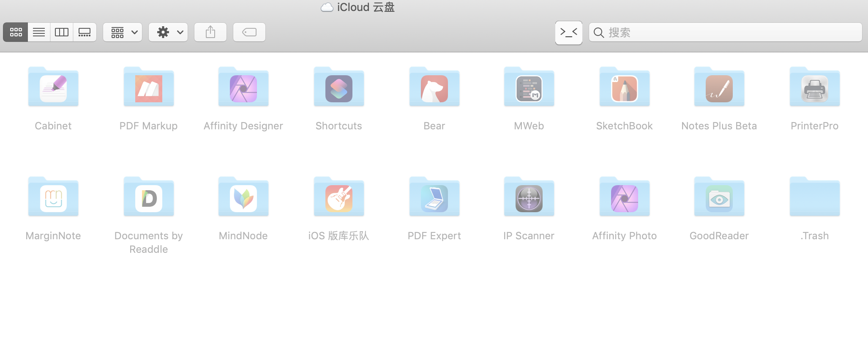Open the group-by arrangement dropdown
This screenshot has height=339, width=868.
pos(123,32)
